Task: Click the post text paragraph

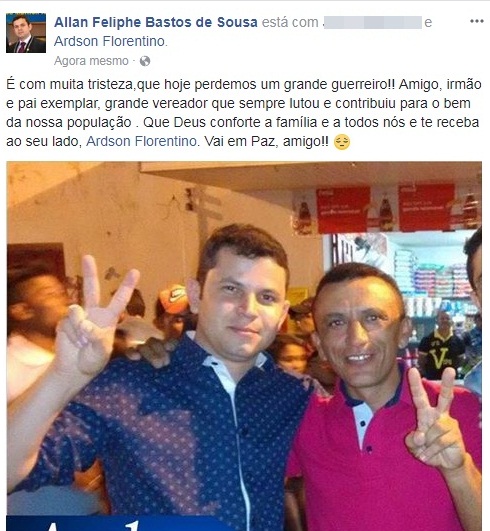Action: click(244, 113)
